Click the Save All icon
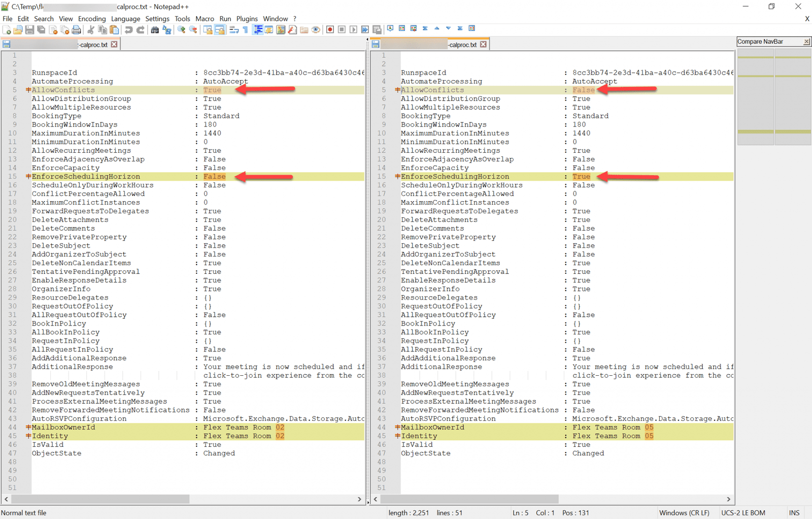 tap(42, 29)
